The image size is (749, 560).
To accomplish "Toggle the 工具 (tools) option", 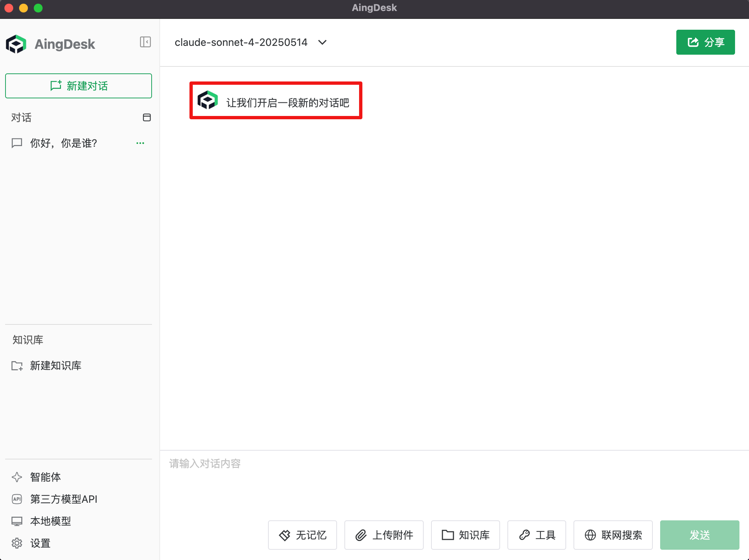I will tap(536, 535).
